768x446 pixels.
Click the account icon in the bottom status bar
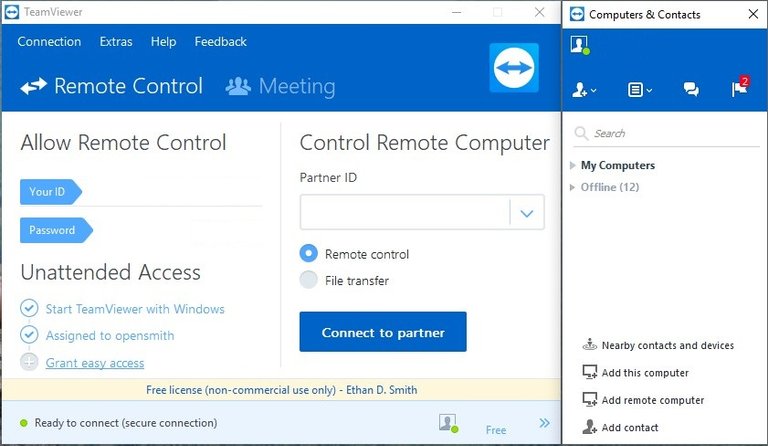447,423
